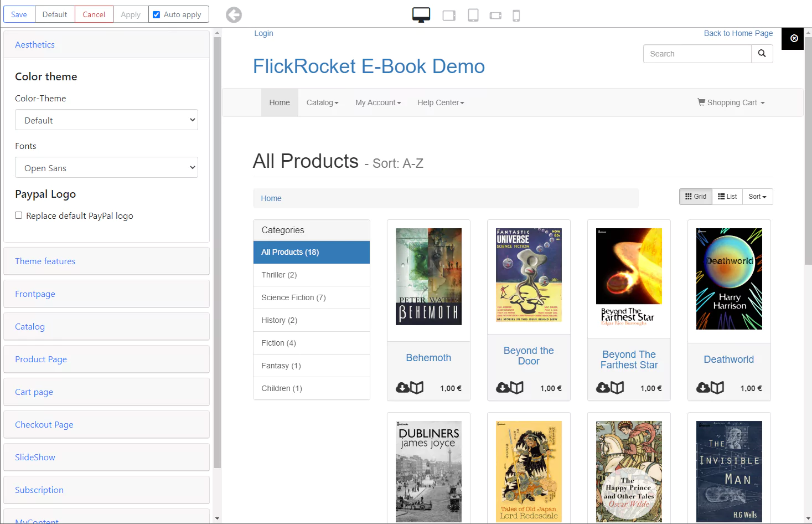
Task: Open the Shopping Cart menu
Action: (731, 102)
